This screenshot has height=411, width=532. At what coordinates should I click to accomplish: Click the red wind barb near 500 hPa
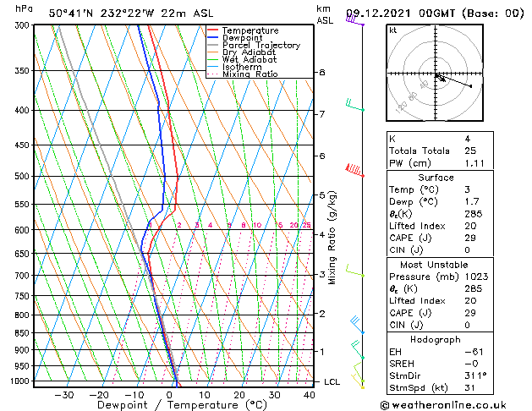coord(355,170)
